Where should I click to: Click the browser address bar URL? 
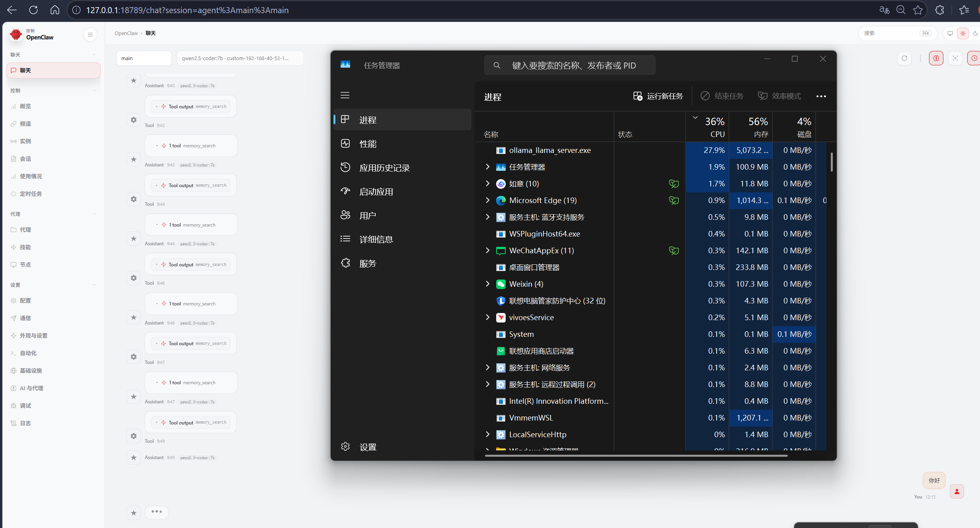(187, 10)
